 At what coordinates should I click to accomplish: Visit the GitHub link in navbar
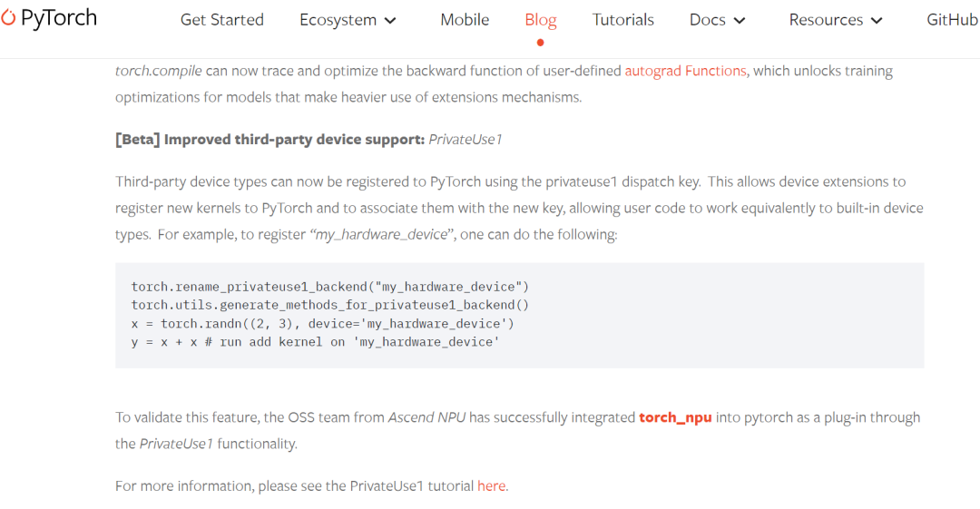click(952, 20)
